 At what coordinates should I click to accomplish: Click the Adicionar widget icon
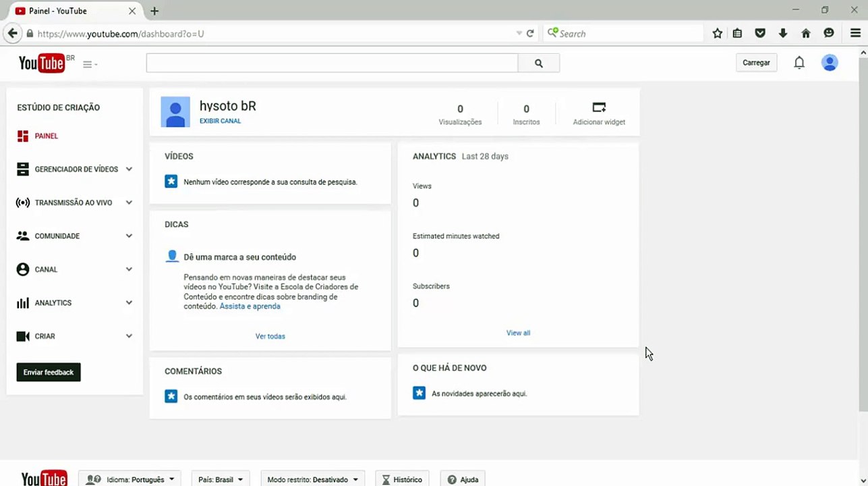[599, 107]
